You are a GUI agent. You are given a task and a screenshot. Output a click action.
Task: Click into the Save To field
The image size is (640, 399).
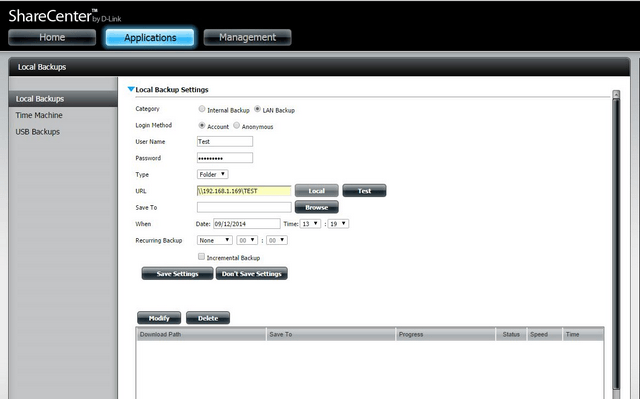[x=244, y=207]
